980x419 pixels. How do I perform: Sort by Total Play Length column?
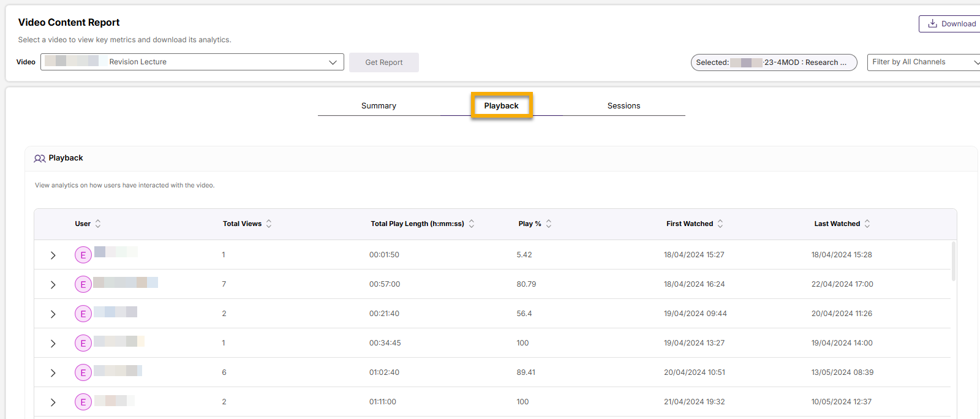tap(472, 224)
